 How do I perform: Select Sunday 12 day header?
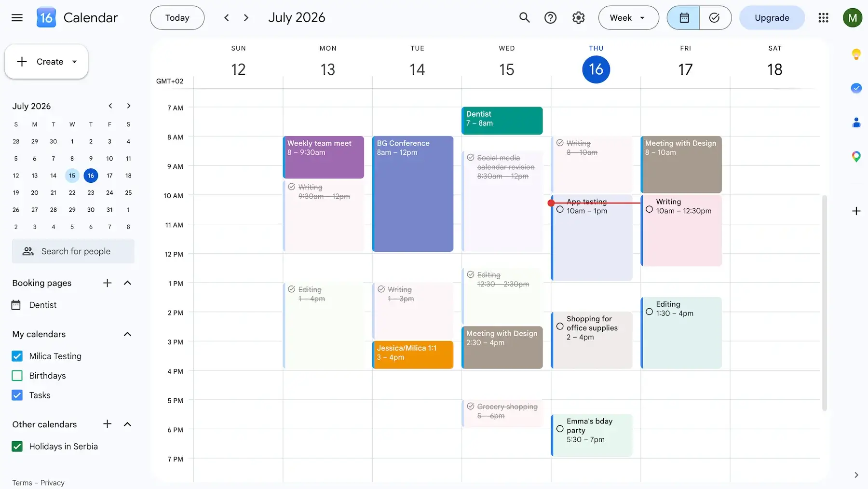238,69
